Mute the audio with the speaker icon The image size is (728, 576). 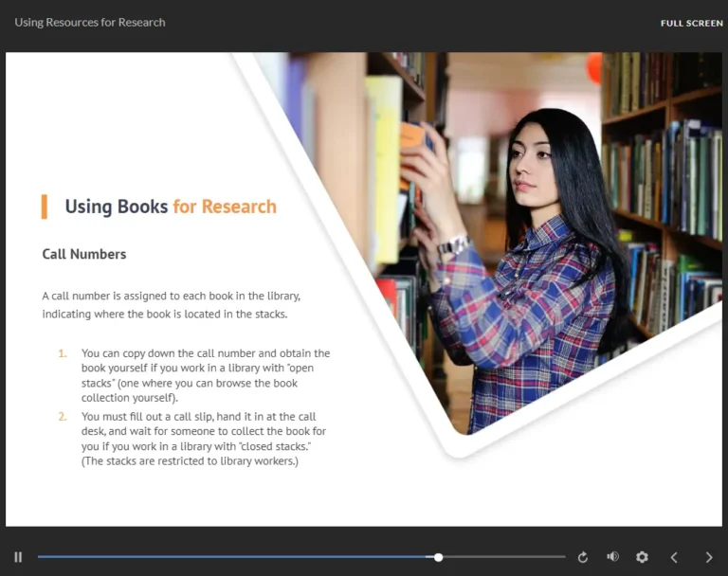coord(613,556)
